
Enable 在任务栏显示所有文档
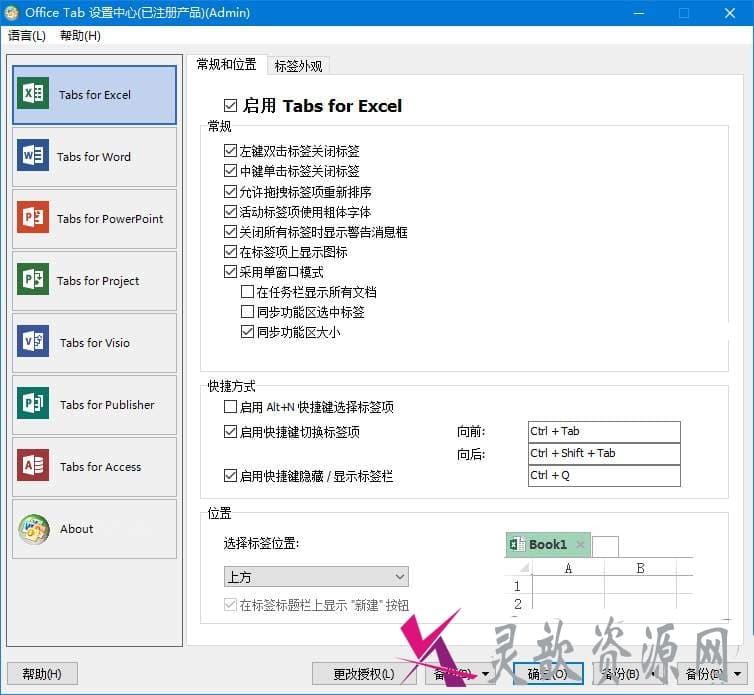[247, 291]
